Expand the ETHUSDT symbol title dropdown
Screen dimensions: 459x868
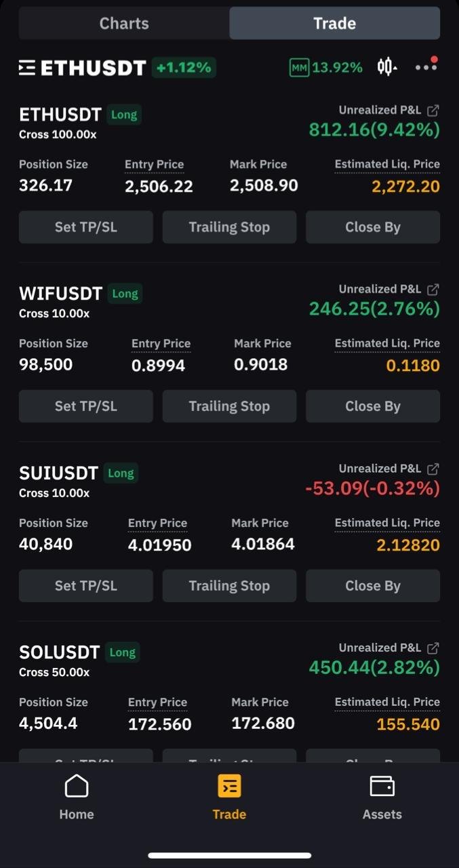coord(94,67)
